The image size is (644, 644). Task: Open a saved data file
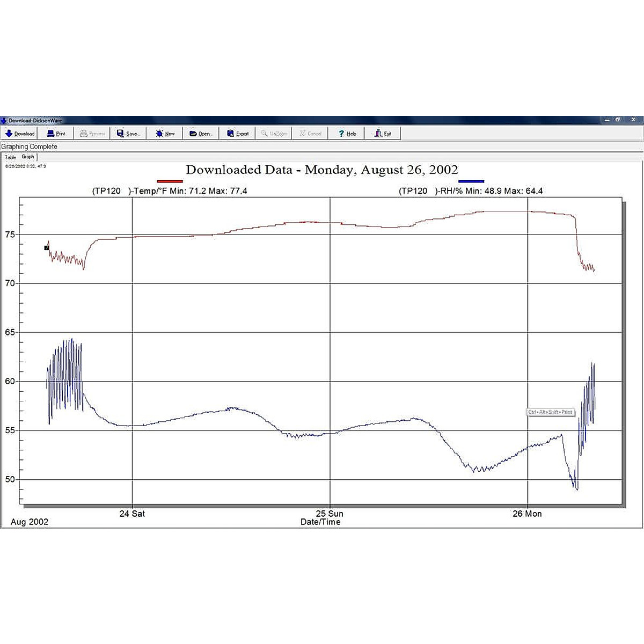pos(201,134)
